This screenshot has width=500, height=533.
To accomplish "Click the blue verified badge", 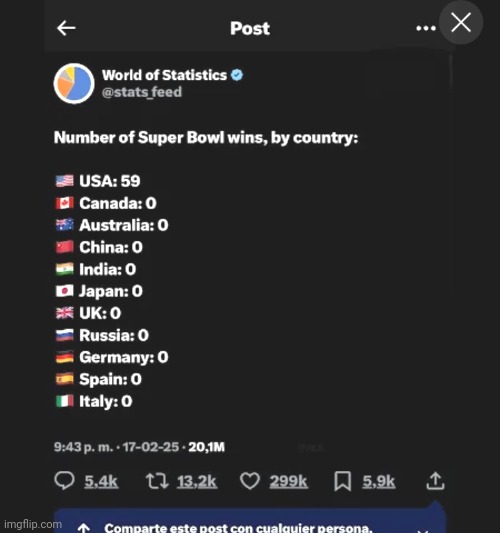I will (237, 75).
